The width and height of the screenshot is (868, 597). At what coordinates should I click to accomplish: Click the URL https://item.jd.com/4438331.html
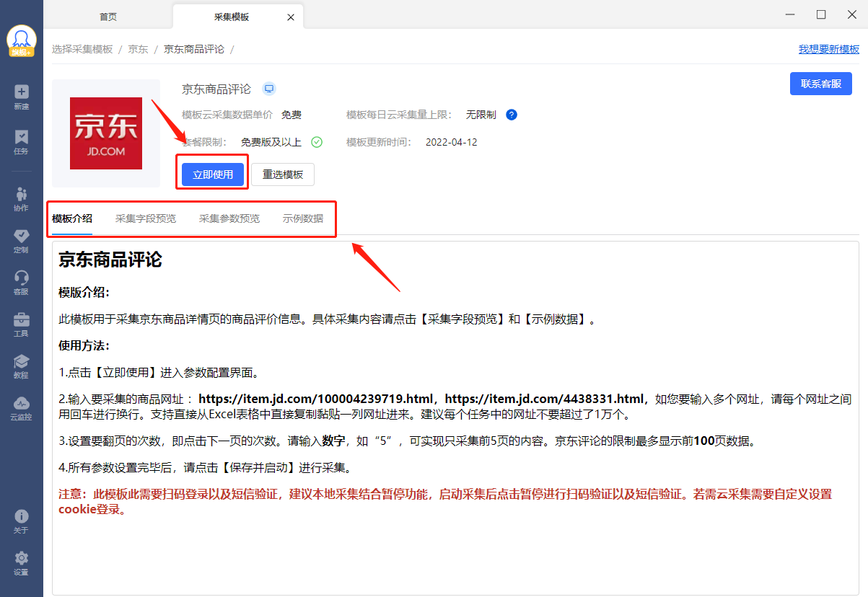545,399
